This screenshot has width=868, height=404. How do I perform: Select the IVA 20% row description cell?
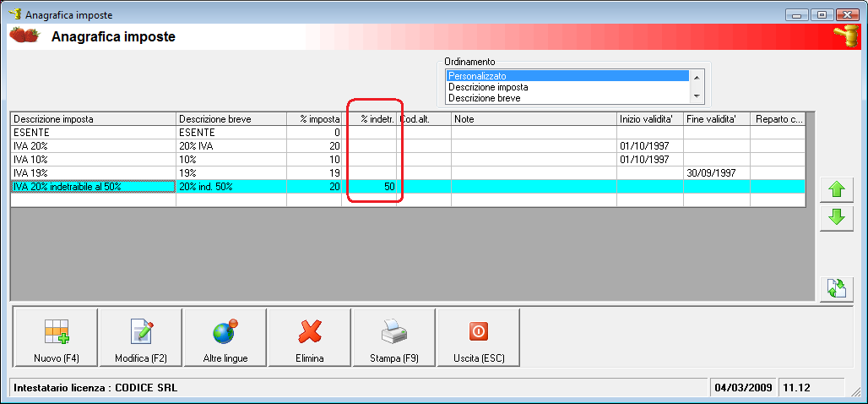pos(94,146)
